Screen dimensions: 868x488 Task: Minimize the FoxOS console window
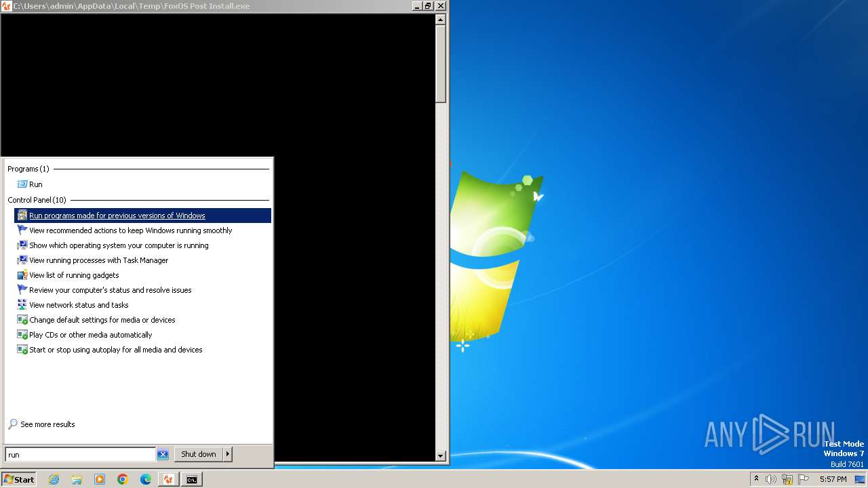click(417, 6)
